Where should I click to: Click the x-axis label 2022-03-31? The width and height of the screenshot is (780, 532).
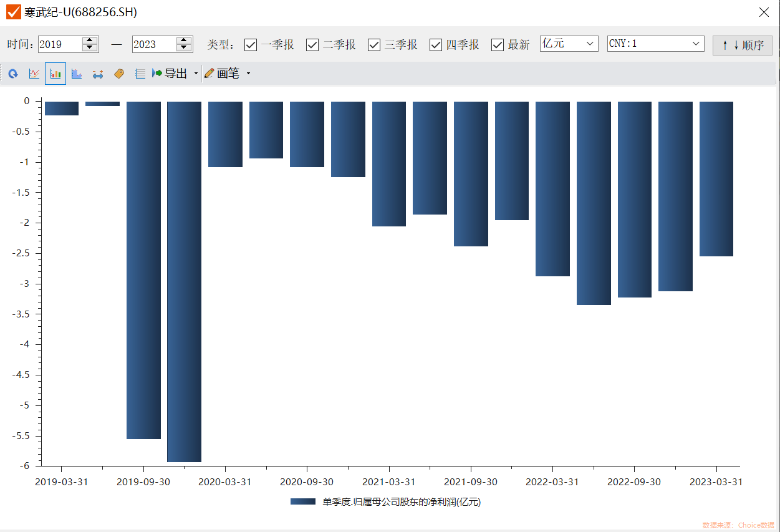(552, 482)
